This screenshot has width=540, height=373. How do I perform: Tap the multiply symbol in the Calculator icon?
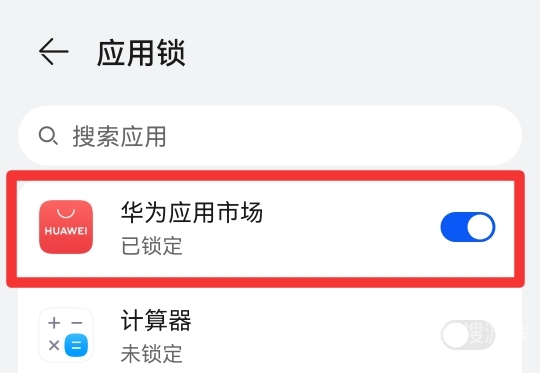click(54, 345)
